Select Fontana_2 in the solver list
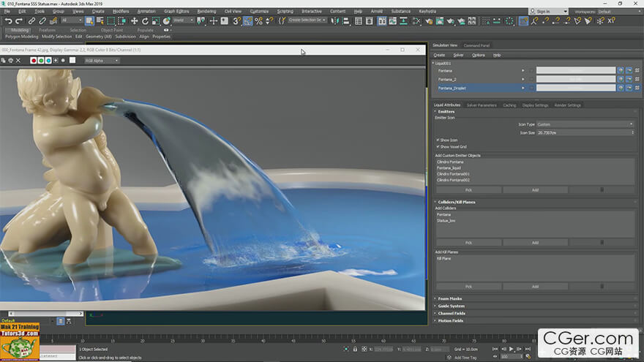The width and height of the screenshot is (644, 362). point(447,79)
